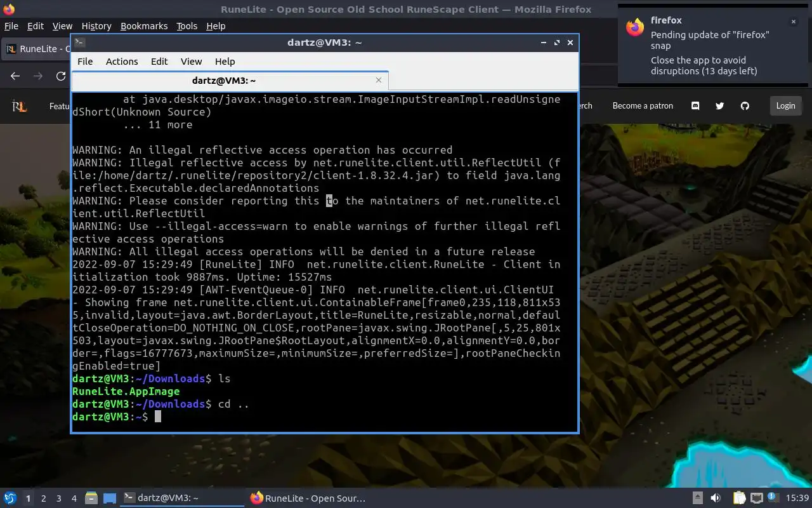Open Firefox Help menu
Viewport: 812px width, 508px height.
[216, 26]
